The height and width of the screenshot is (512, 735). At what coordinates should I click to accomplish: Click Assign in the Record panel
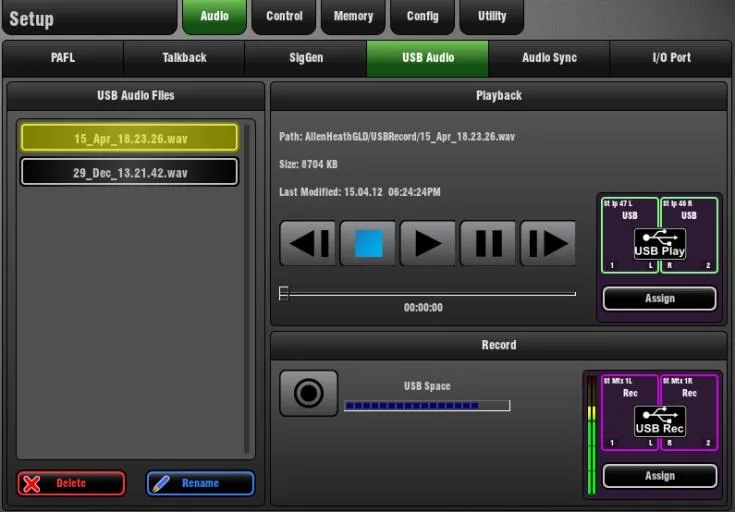click(660, 476)
